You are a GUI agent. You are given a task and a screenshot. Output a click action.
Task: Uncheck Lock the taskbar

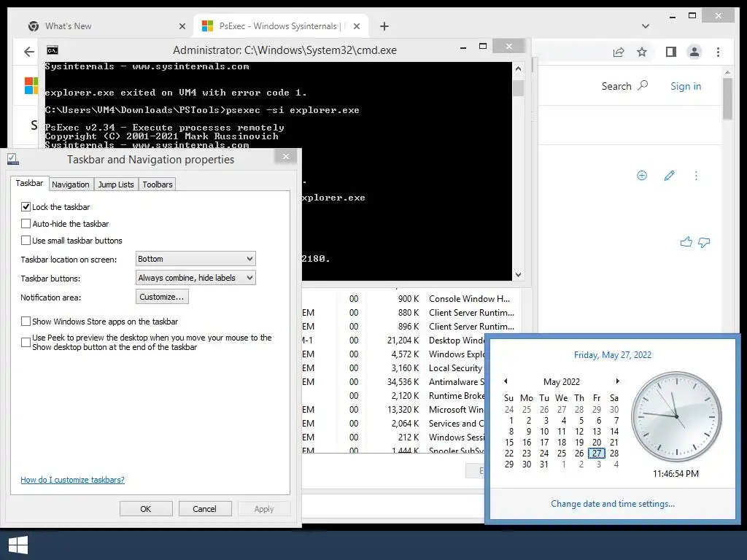pyautogui.click(x=26, y=206)
